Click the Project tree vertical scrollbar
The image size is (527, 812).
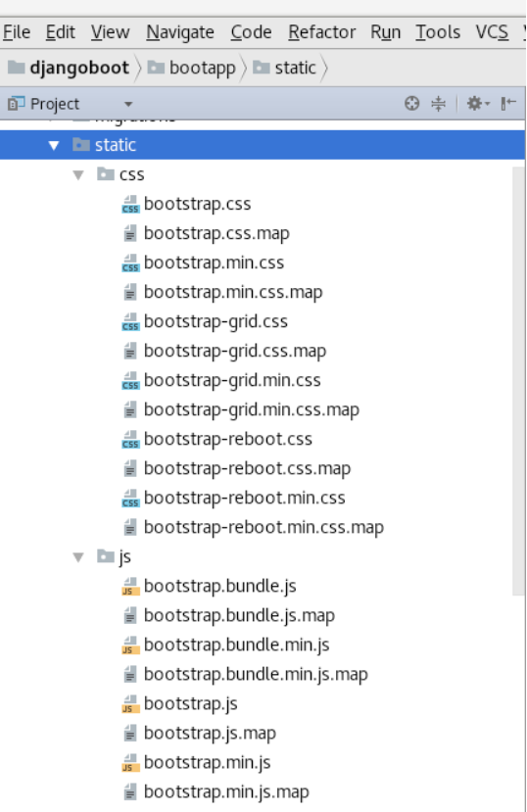tap(518, 381)
